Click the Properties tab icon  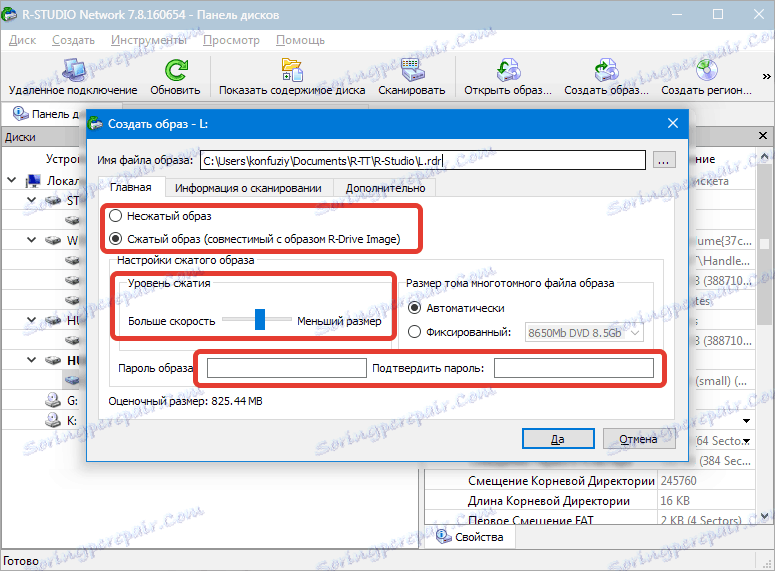(x=443, y=537)
